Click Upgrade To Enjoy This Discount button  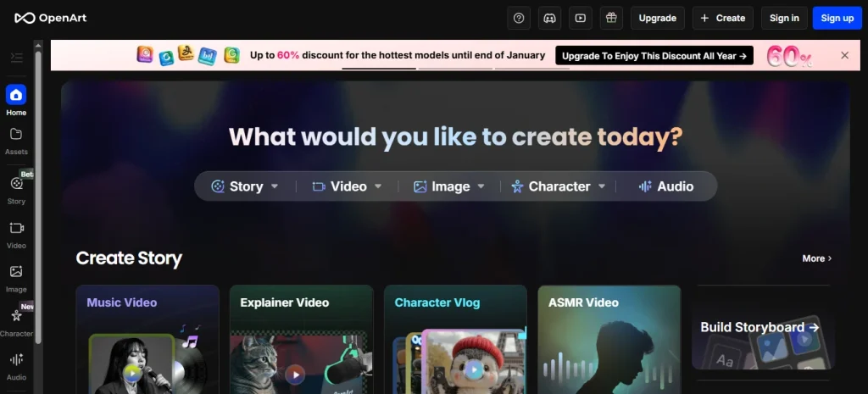pos(654,56)
